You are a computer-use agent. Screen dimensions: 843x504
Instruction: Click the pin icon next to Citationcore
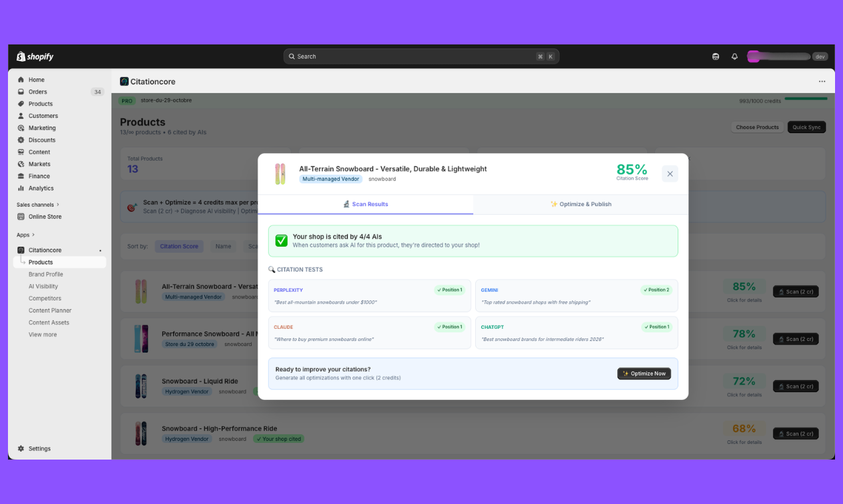[x=101, y=251]
